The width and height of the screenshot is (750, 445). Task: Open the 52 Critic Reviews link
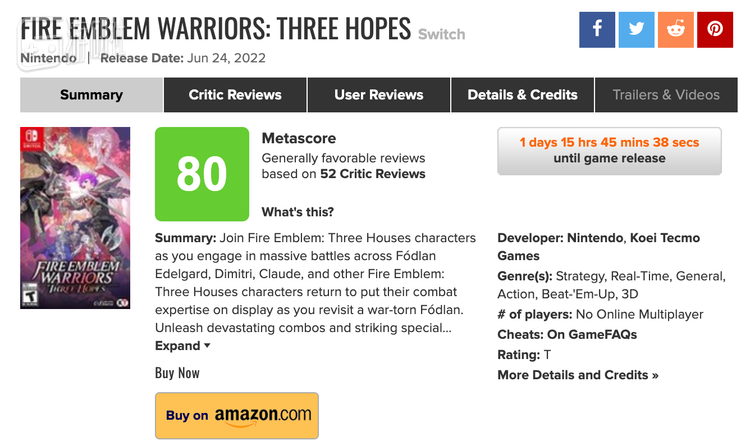pos(373,174)
